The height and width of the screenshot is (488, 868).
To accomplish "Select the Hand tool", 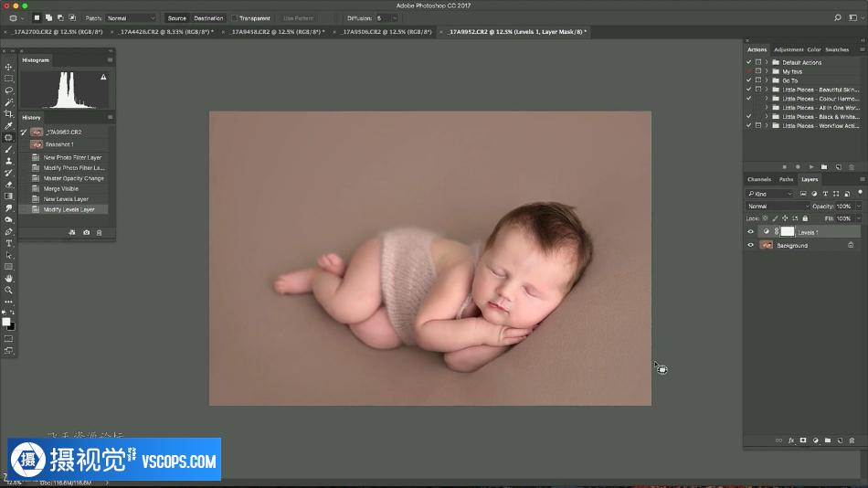I will pos(9,278).
